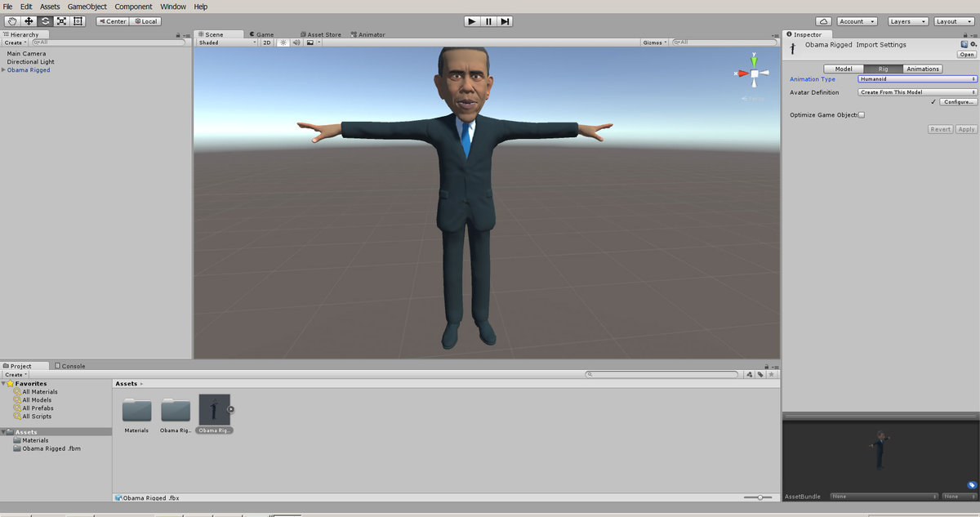The height and width of the screenshot is (517, 980).
Task: Toggle scene effects image icon
Action: (310, 42)
